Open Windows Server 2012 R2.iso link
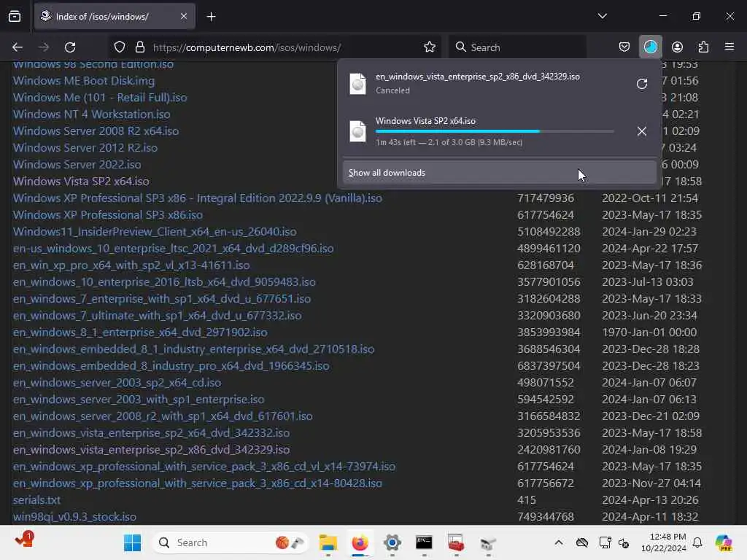747x560 pixels. pyautogui.click(x=85, y=147)
